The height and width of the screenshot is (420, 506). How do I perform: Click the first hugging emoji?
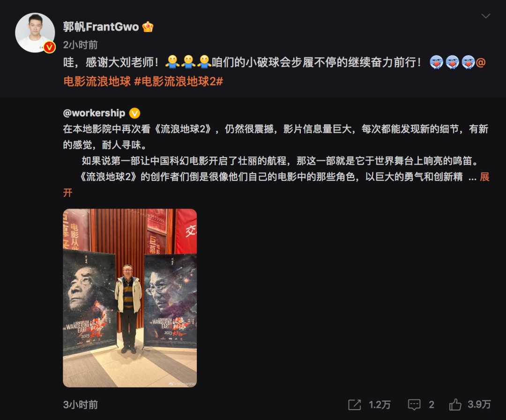(x=172, y=62)
